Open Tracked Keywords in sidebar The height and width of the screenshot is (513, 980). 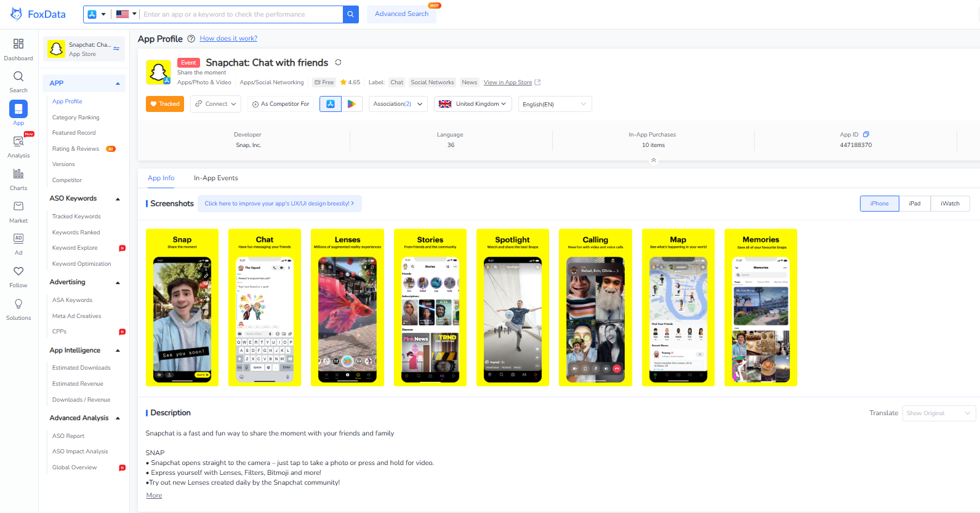point(76,217)
